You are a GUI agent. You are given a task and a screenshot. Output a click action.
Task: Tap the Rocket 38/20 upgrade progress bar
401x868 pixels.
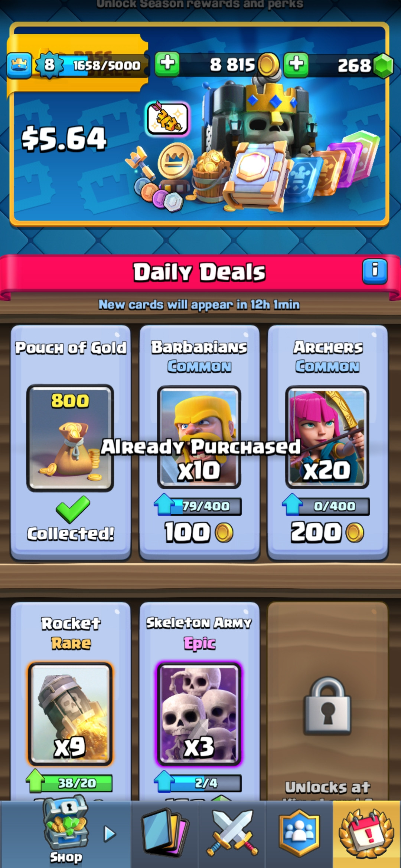tap(70, 783)
